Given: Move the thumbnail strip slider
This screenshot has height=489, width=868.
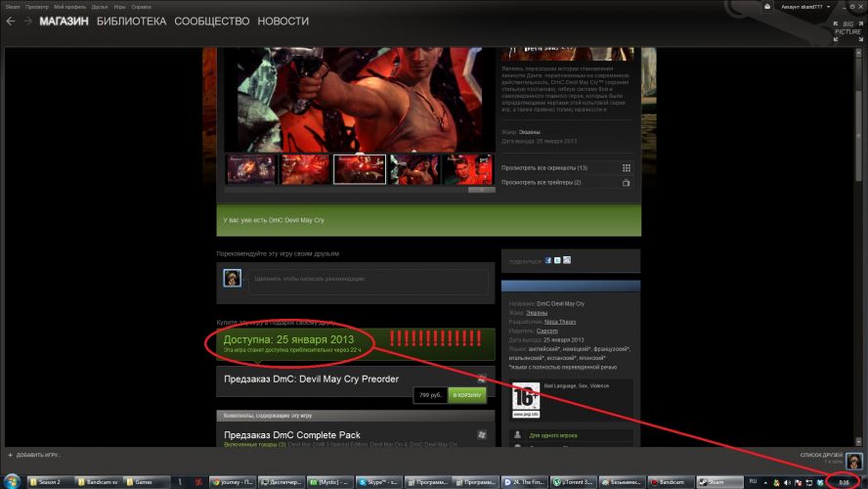Looking at the screenshot, I should pyautogui.click(x=482, y=190).
